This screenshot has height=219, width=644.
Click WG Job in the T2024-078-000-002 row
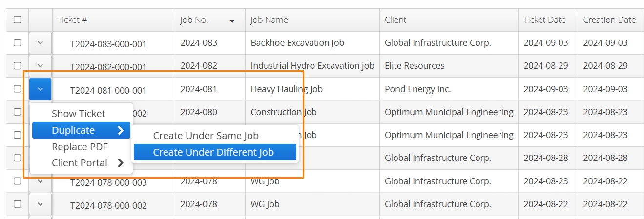click(x=265, y=204)
